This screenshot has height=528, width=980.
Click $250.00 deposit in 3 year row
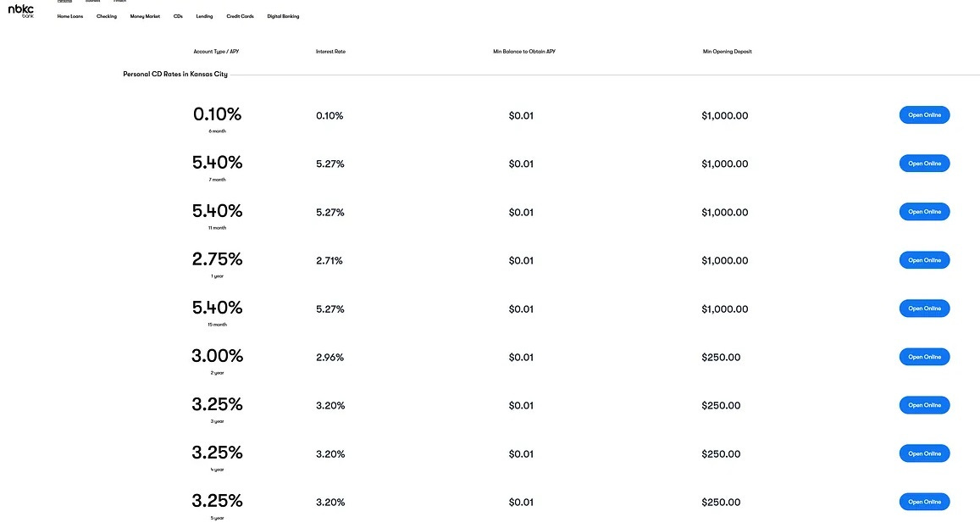click(722, 405)
